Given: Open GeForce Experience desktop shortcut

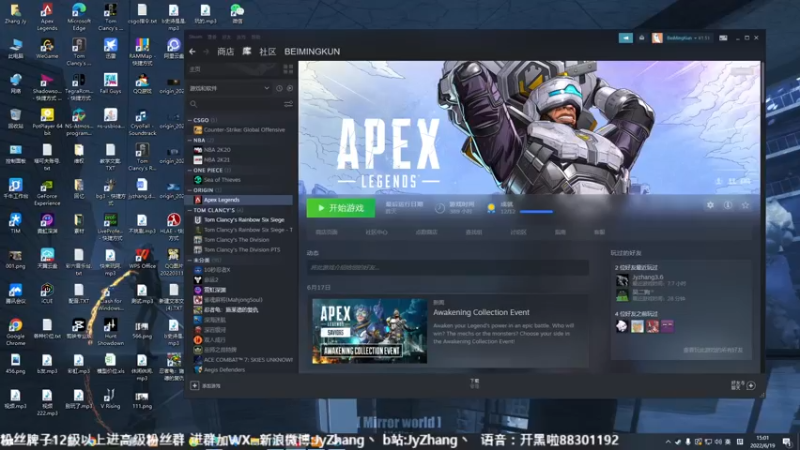Looking at the screenshot, I should point(47,192).
